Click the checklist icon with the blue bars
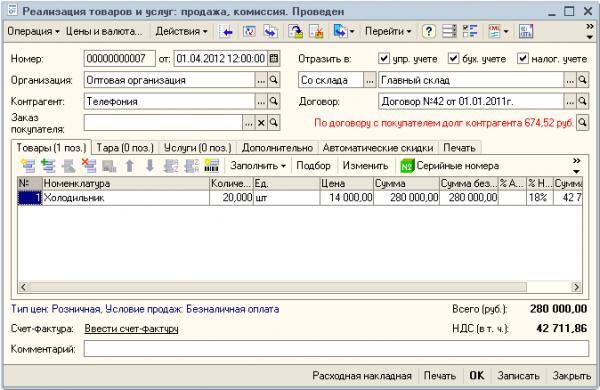Image resolution: width=600 pixels, height=390 pixels. pos(470,31)
